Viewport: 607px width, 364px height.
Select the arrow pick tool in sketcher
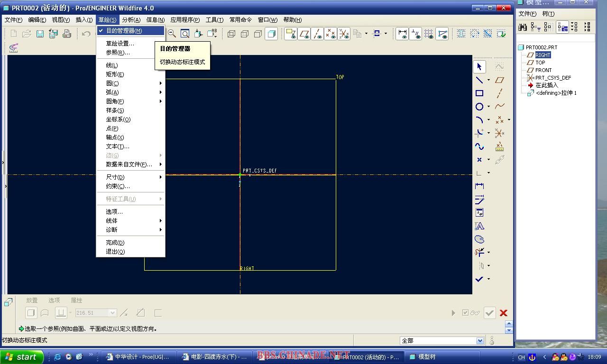pyautogui.click(x=479, y=67)
